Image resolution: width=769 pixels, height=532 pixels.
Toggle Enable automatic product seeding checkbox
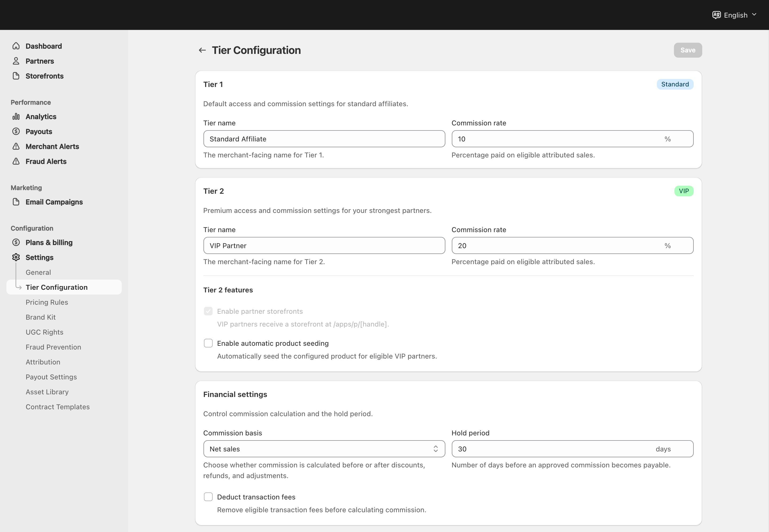coord(208,343)
